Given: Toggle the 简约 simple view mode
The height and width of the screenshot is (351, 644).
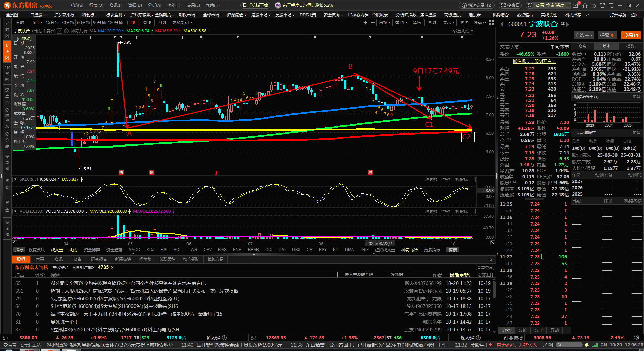Looking at the screenshot, I should pyautogui.click(x=464, y=23).
